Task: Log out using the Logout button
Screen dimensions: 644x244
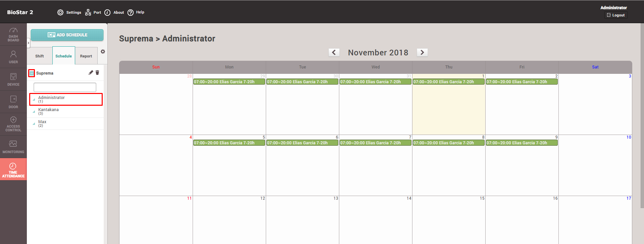Action: click(616, 15)
